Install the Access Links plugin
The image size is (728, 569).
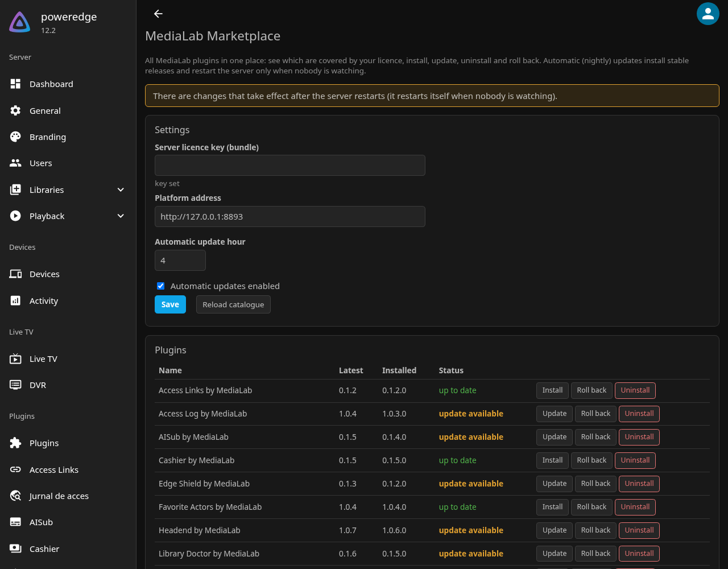point(552,390)
